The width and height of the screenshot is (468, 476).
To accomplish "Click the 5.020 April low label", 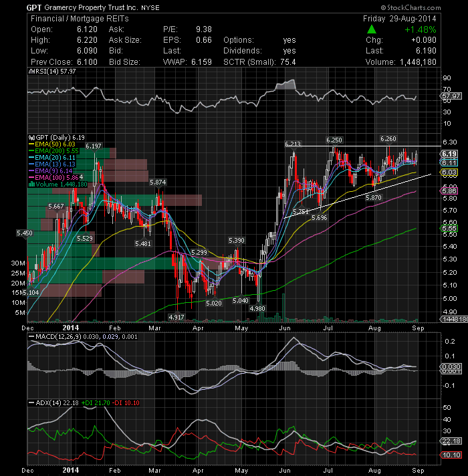I will [x=214, y=303].
